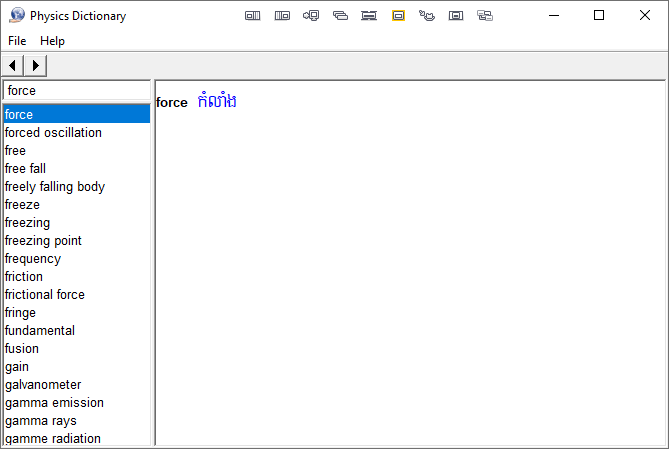Click the search field containing "force"
This screenshot has width=669, height=449.
[x=76, y=91]
